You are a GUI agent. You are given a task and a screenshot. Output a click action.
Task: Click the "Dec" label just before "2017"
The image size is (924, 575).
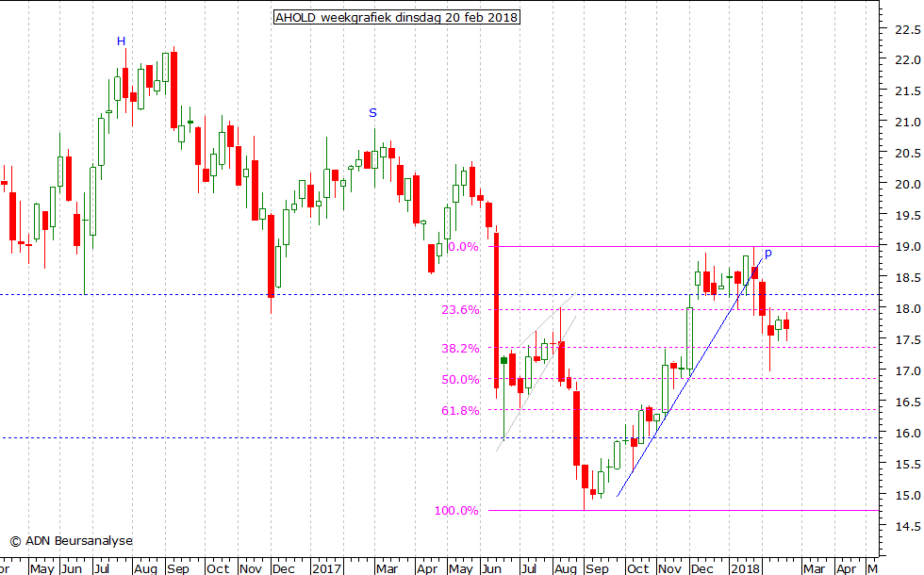[284, 568]
